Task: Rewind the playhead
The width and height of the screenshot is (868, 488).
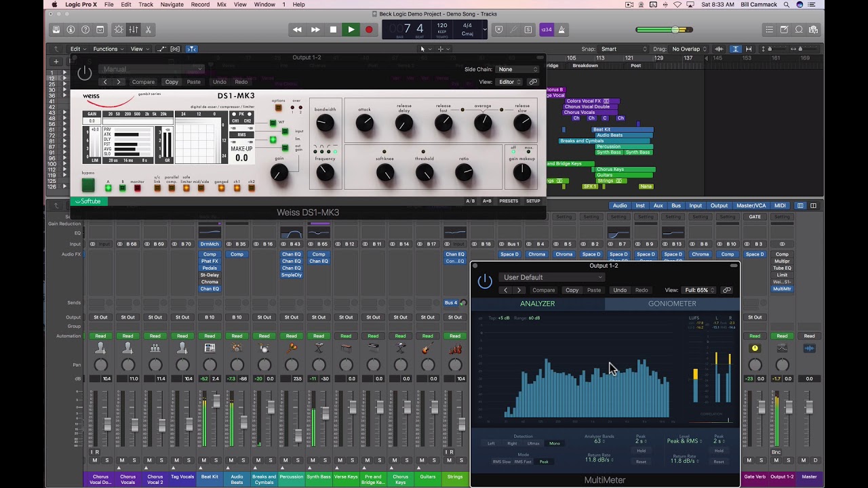Action: tap(297, 30)
